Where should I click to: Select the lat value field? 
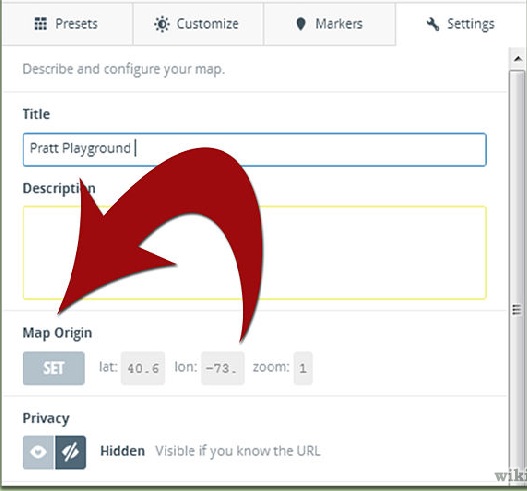tap(143, 368)
